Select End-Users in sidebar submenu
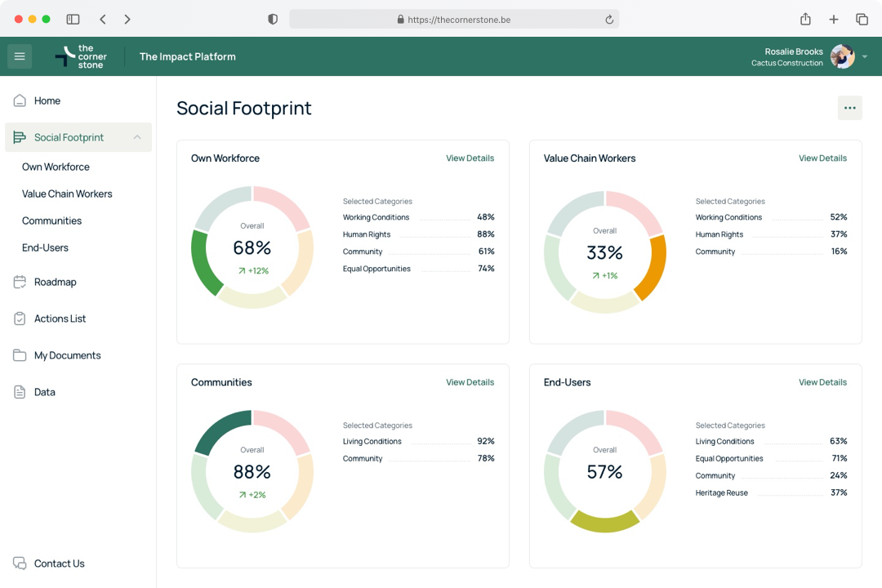The image size is (882, 588). [x=45, y=247]
